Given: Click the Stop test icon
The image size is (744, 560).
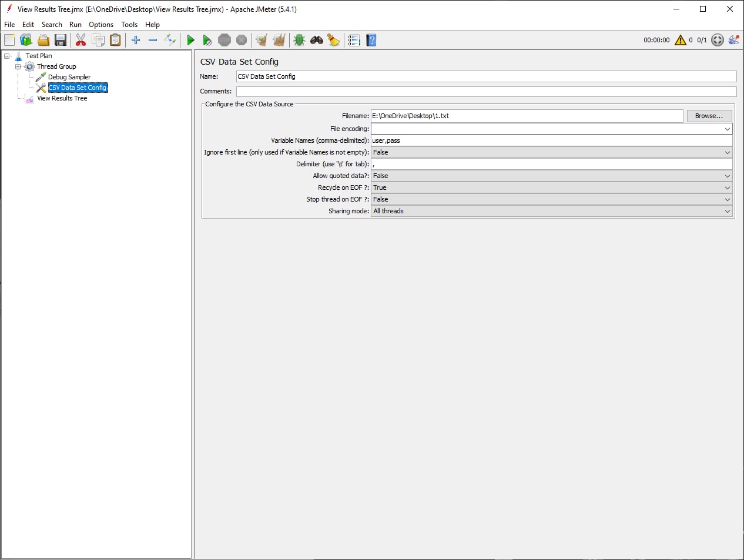Looking at the screenshot, I should pos(224,40).
